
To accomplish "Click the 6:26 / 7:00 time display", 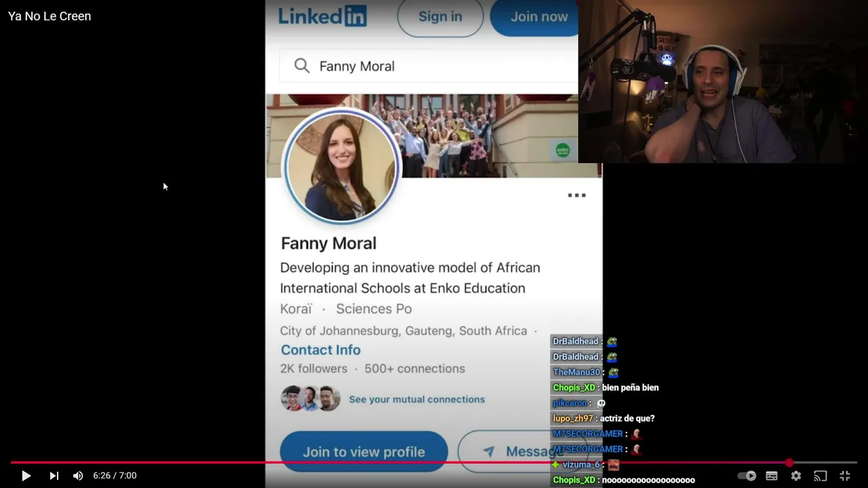I will (115, 476).
